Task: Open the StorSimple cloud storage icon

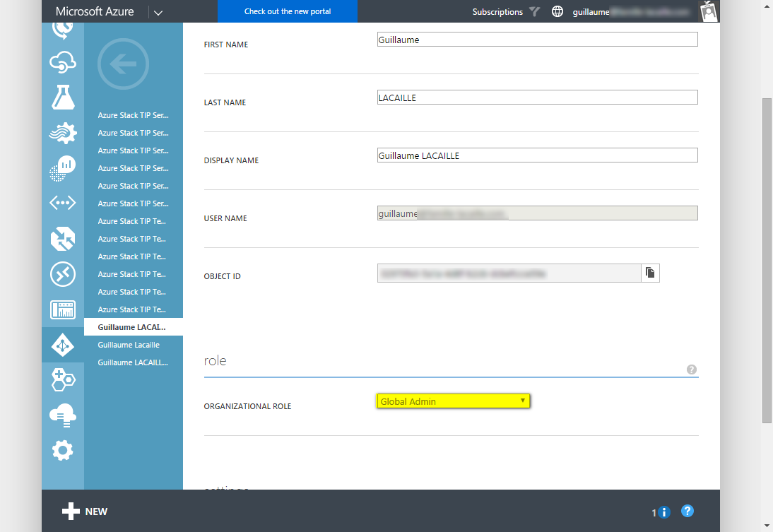Action: (x=63, y=415)
